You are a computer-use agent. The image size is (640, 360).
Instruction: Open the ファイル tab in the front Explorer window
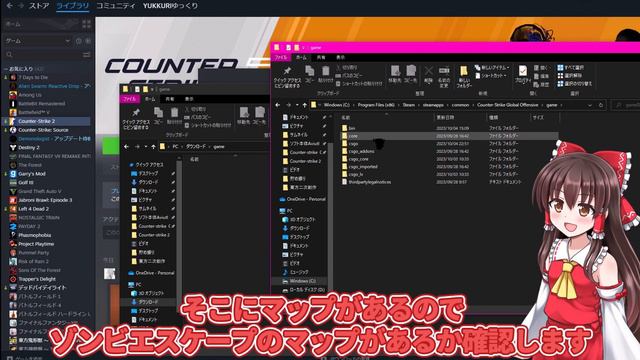click(x=281, y=58)
